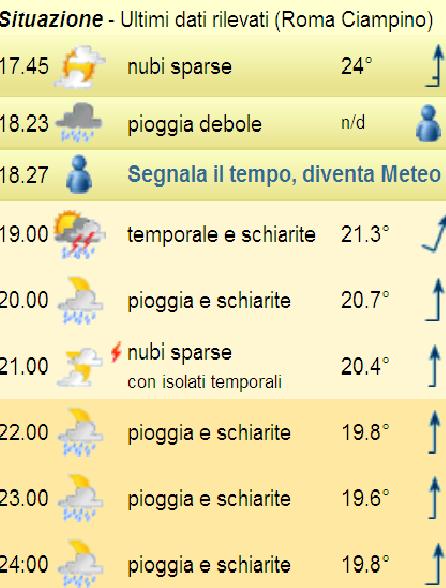Screen dimensions: 446x588
Task: Click the 21.00 cloudy night icon
Action: click(80, 367)
